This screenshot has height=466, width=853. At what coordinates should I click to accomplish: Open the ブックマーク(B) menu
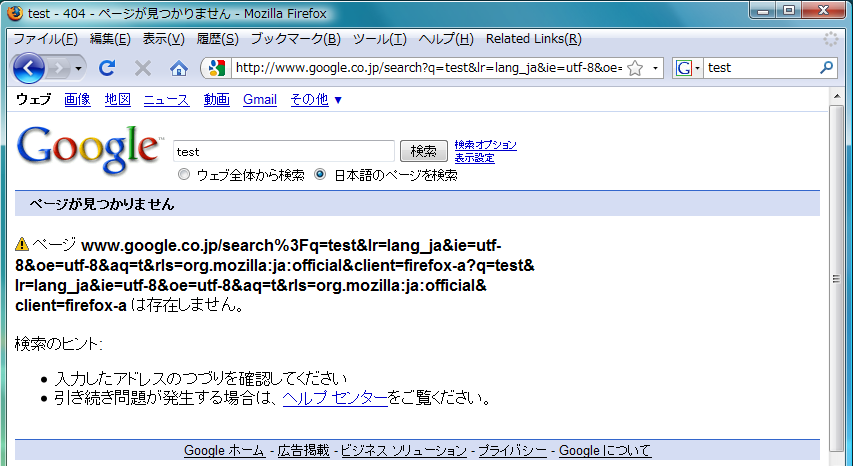click(295, 39)
